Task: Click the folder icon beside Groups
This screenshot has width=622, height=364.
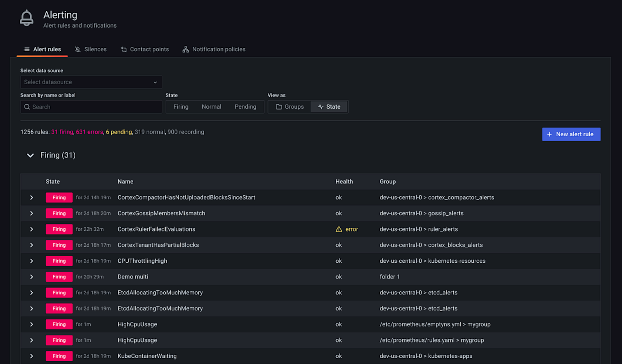Action: click(x=279, y=106)
